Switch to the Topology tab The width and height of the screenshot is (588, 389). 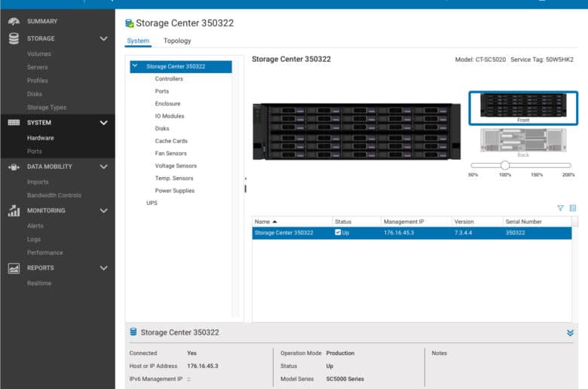(x=177, y=41)
